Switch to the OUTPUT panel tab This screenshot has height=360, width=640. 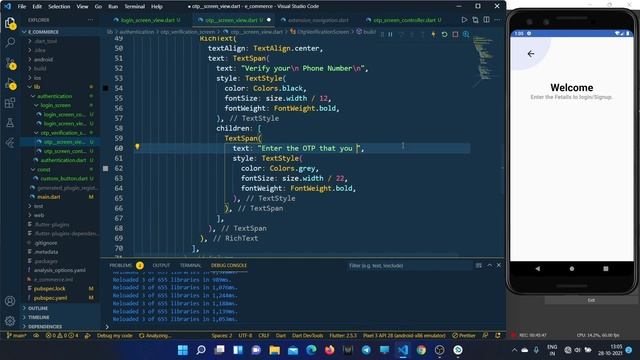161,265
